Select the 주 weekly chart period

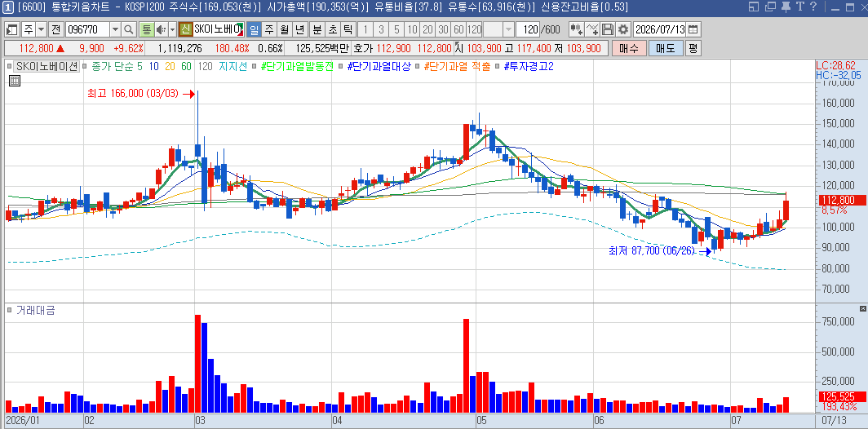click(x=269, y=29)
